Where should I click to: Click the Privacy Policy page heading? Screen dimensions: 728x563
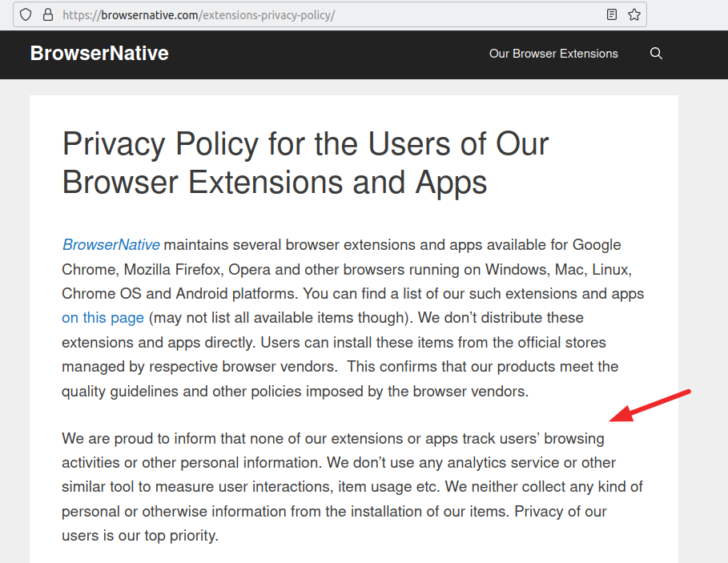[x=305, y=163]
